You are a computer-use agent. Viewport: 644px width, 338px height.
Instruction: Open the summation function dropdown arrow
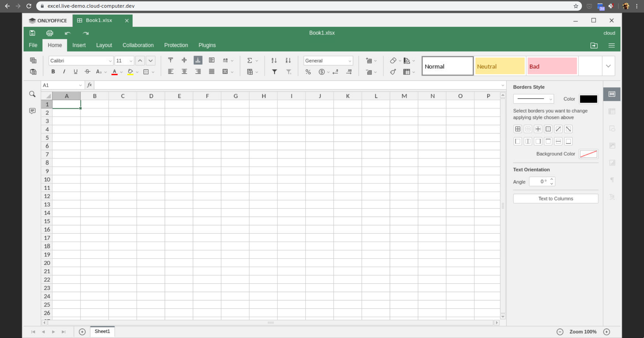click(x=257, y=61)
